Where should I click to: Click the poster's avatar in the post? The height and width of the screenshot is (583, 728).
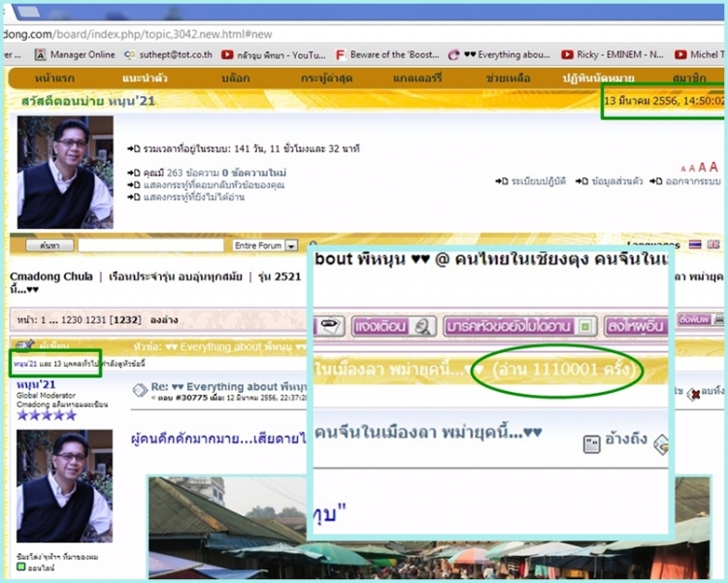tap(64, 486)
